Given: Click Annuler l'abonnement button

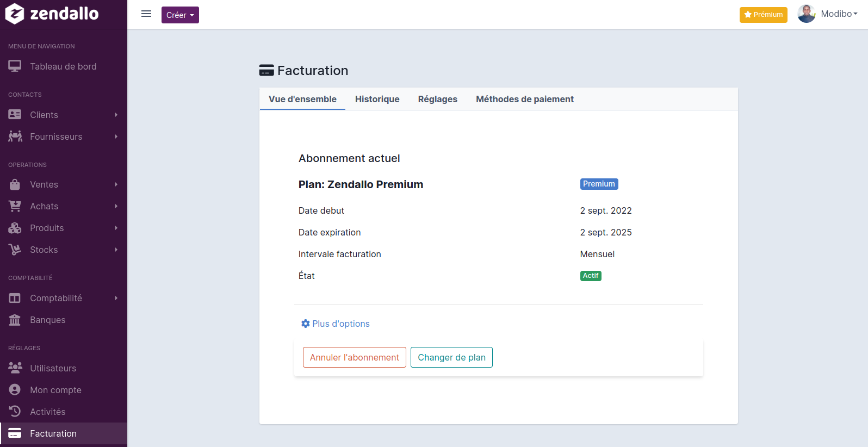Looking at the screenshot, I should (x=355, y=357).
